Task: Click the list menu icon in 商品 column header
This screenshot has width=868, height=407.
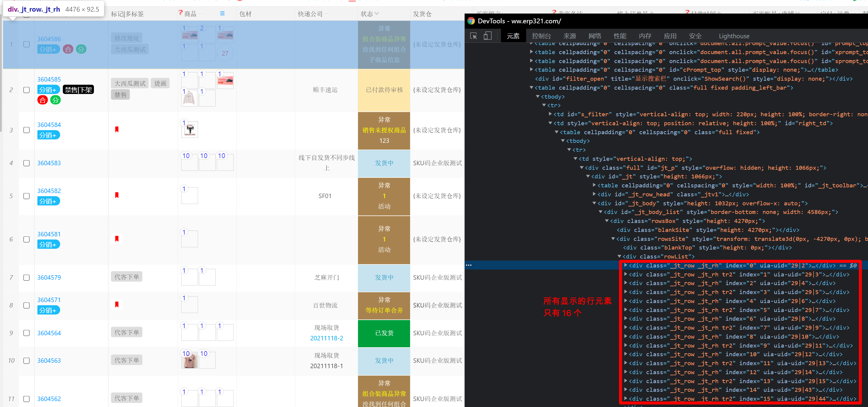Action: click(222, 13)
